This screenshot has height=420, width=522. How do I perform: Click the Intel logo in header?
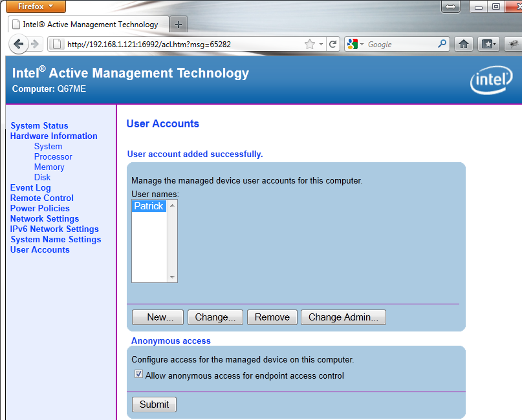491,80
